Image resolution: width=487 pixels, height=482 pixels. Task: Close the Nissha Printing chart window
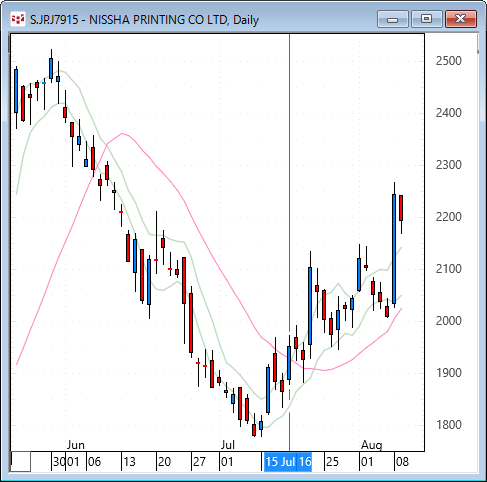[461, 19]
